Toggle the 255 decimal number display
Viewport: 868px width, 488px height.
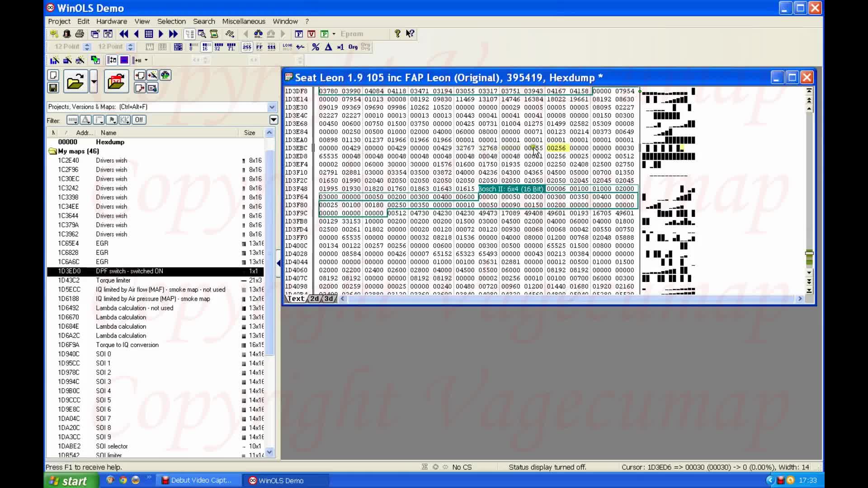pos(247,47)
